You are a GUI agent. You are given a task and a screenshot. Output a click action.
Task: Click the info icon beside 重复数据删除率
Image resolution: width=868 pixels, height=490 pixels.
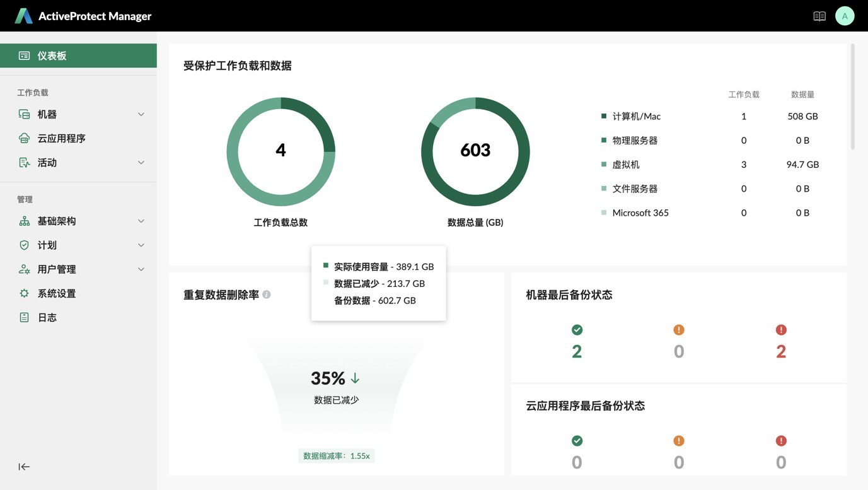(267, 295)
